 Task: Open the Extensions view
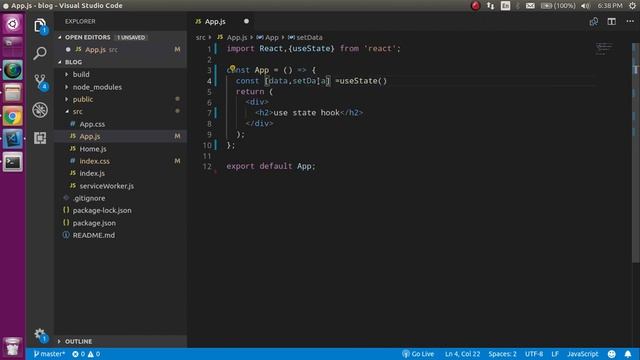[x=40, y=138]
